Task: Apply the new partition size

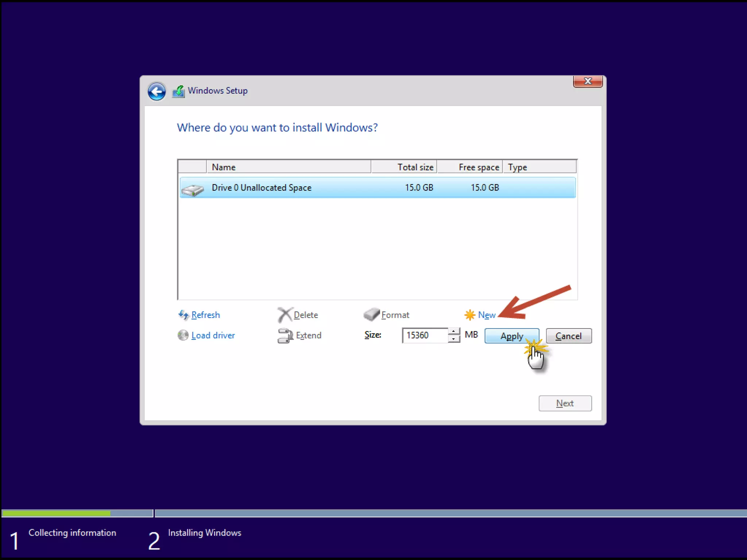Action: 512,336
